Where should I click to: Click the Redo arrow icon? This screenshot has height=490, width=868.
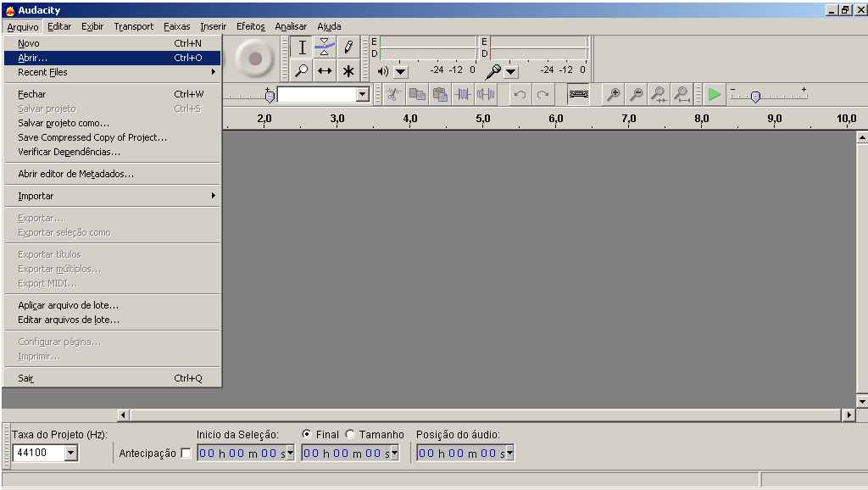(542, 95)
